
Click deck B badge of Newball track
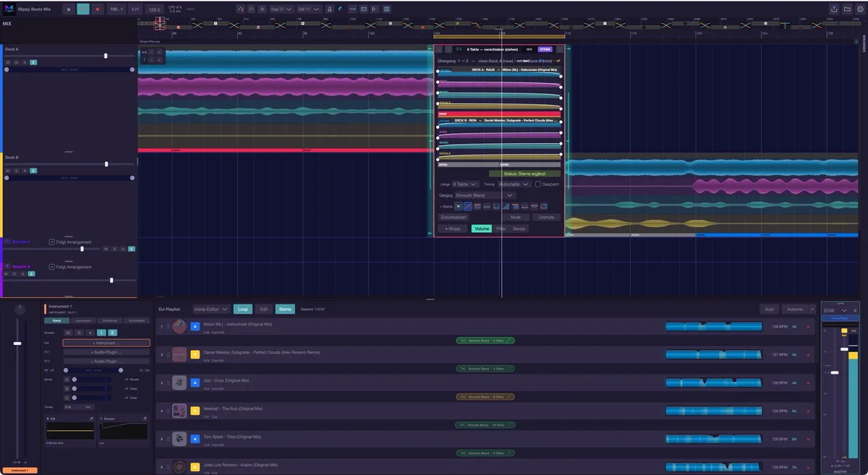[x=195, y=411]
